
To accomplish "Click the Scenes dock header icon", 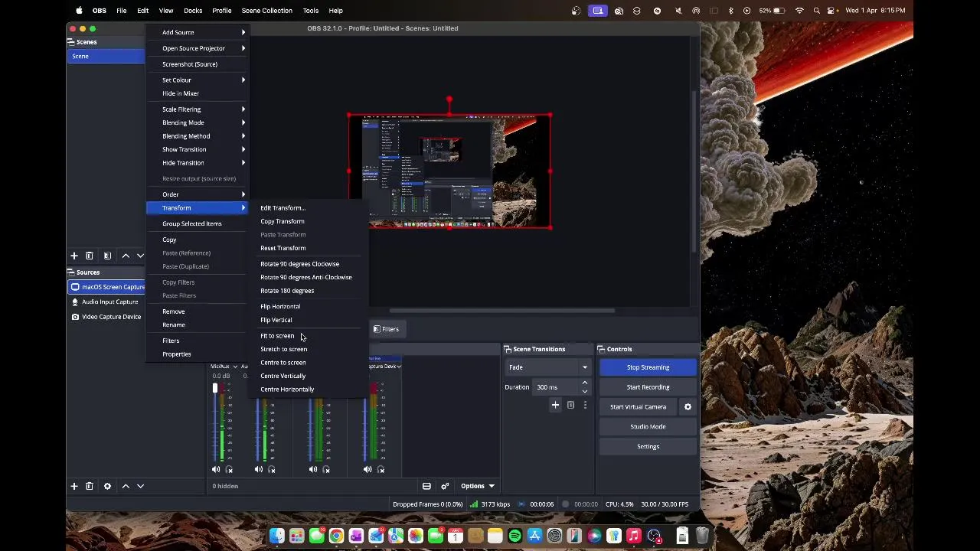I will pyautogui.click(x=72, y=42).
